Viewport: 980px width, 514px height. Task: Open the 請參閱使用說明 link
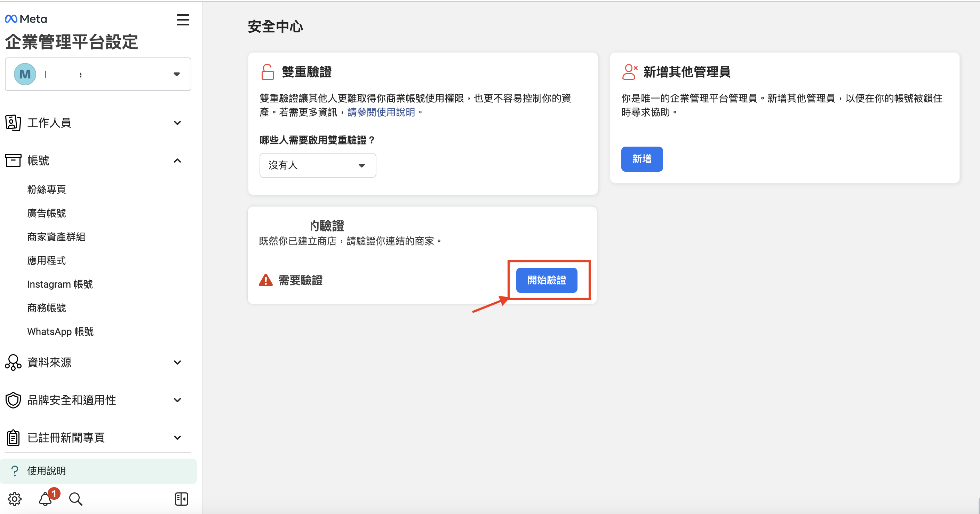(x=381, y=112)
